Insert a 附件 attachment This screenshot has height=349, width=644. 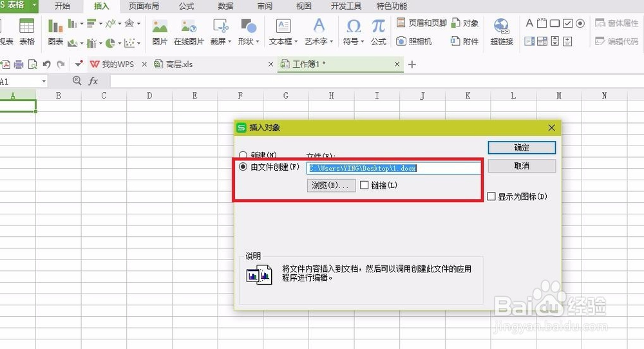[x=465, y=41]
